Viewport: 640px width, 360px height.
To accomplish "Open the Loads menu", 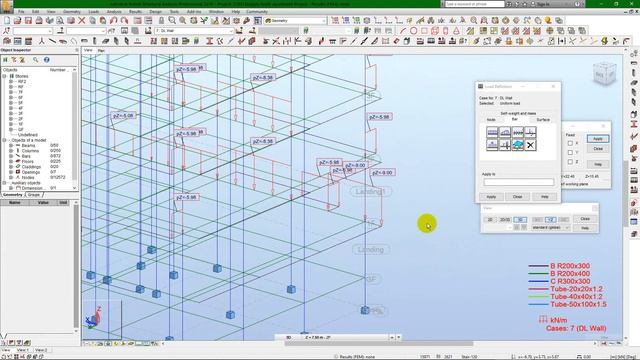I will [x=93, y=12].
